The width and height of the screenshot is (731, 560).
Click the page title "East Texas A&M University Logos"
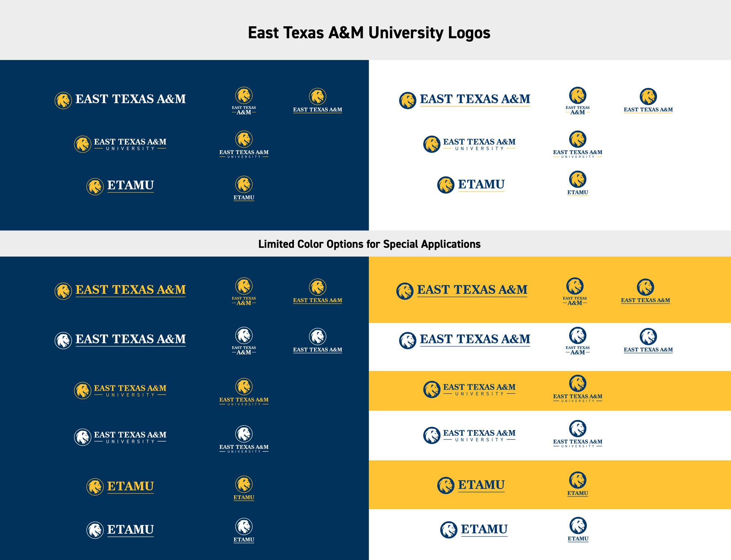tap(369, 33)
